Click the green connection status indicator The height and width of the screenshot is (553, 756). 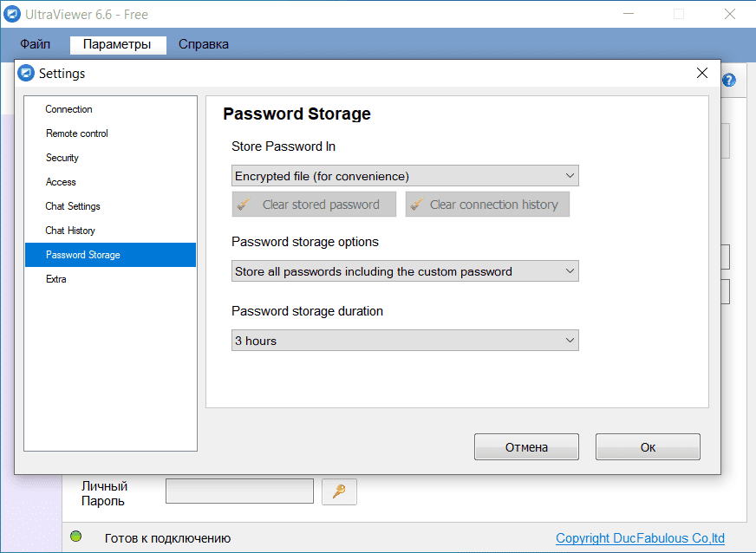point(76,537)
